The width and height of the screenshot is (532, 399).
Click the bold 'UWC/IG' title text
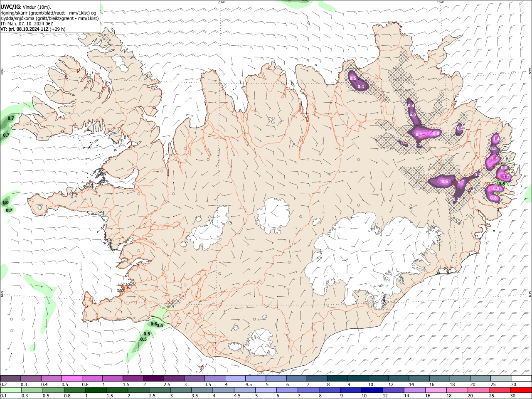10,7
